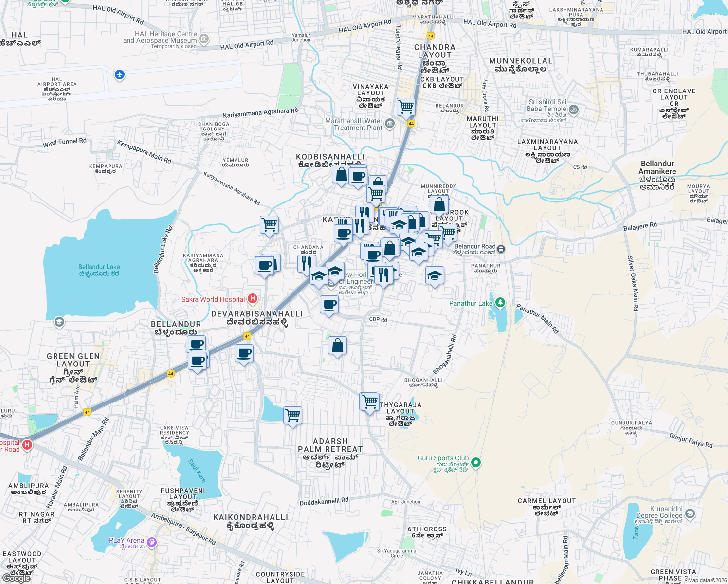Image resolution: width=728 pixels, height=584 pixels.
Task: Click the coffee cup icon in Kodbisanhalli
Action: (x=358, y=176)
